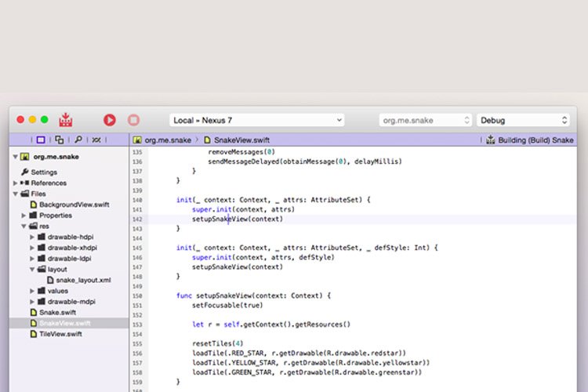The height and width of the screenshot is (392, 588).
Task: Select the values folder
Action: pyautogui.click(x=58, y=291)
